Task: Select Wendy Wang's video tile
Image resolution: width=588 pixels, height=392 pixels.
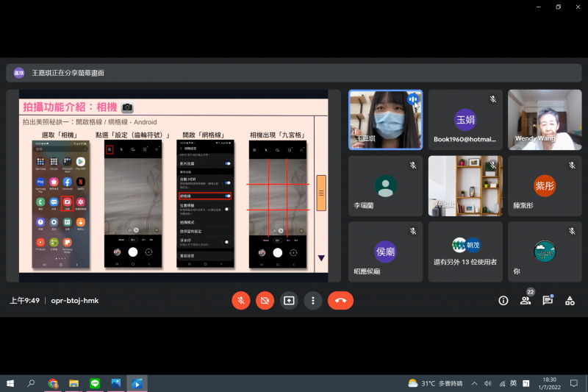Action: coord(545,120)
